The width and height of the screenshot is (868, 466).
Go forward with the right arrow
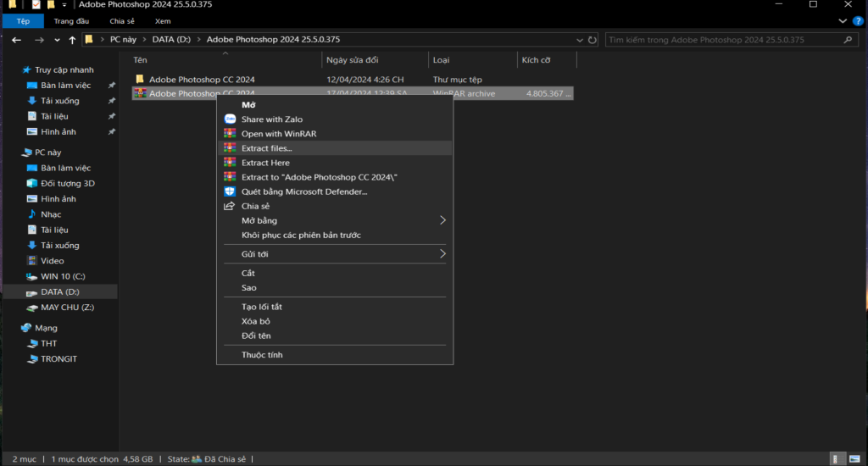point(39,40)
